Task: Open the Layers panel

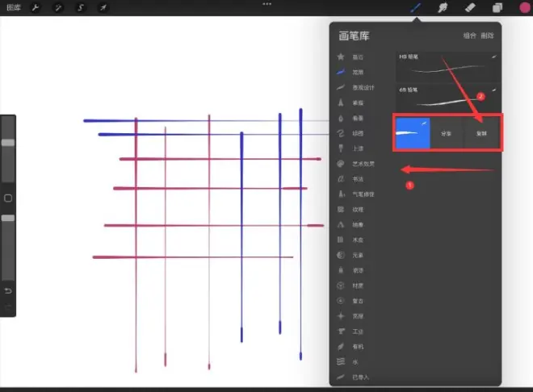Action: (497, 7)
